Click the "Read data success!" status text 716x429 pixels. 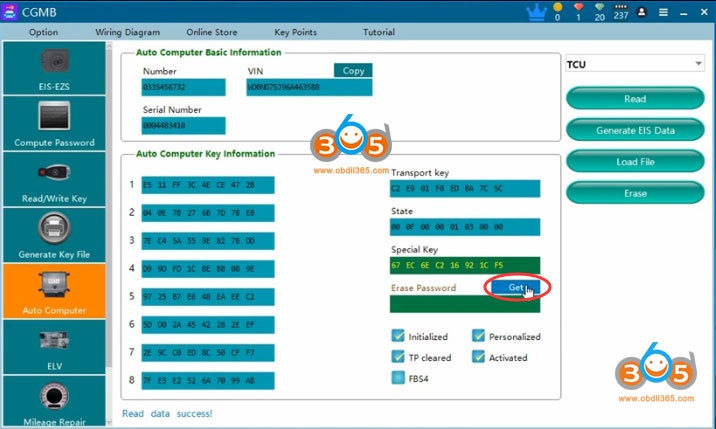(167, 413)
